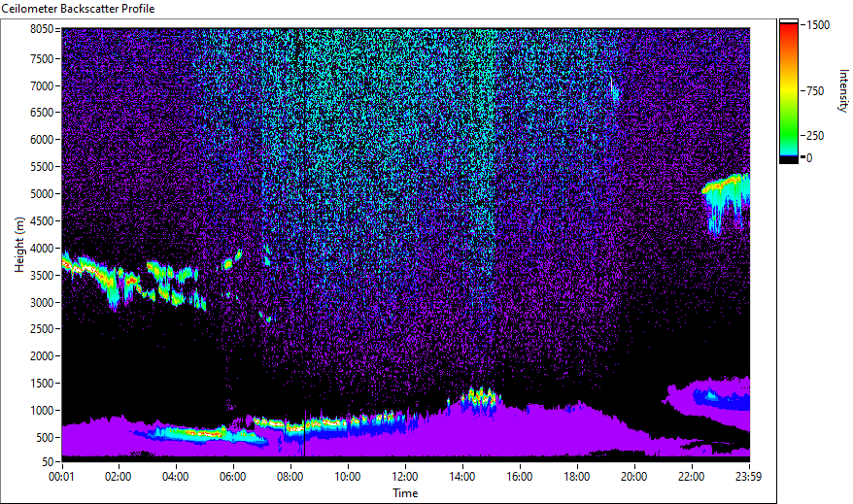Click the 7500 height axis value

pos(42,58)
